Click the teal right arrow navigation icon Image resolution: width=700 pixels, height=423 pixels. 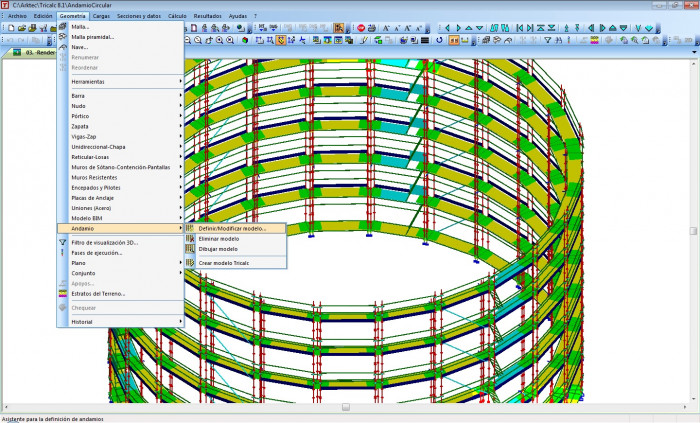point(458,28)
